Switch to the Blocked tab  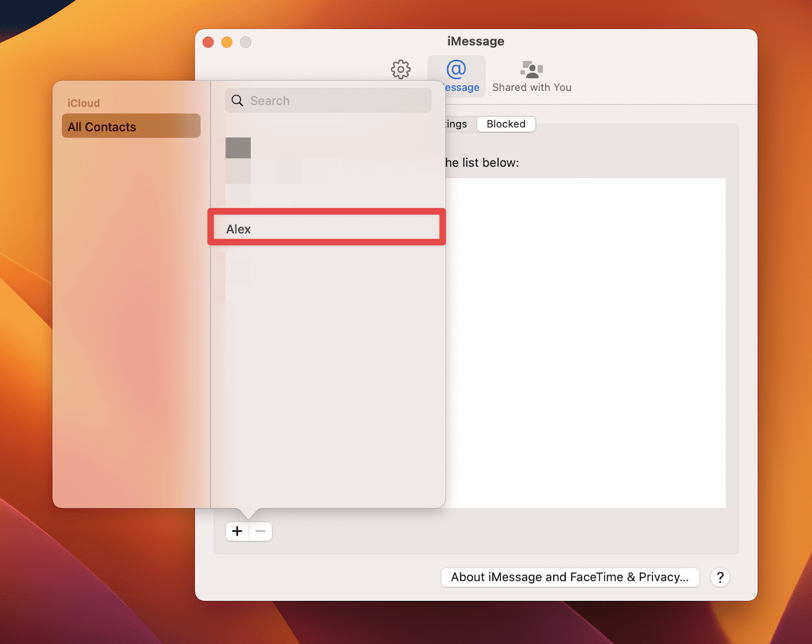tap(505, 124)
